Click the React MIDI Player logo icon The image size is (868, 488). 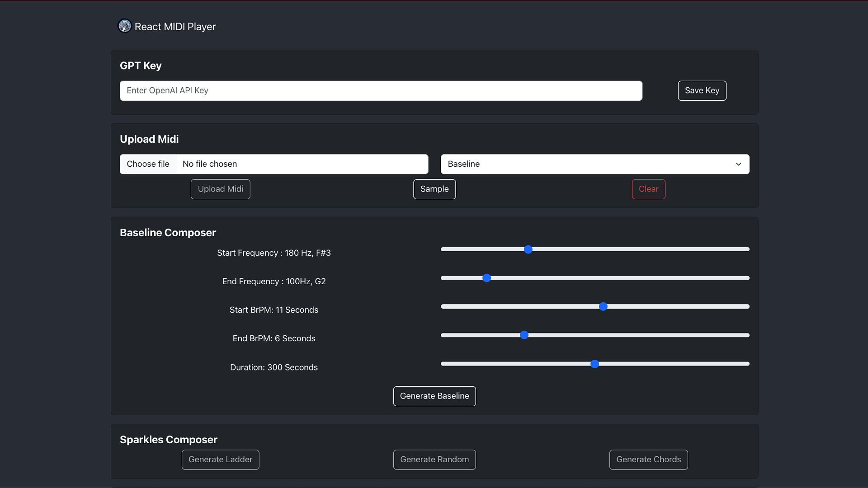pos(124,26)
